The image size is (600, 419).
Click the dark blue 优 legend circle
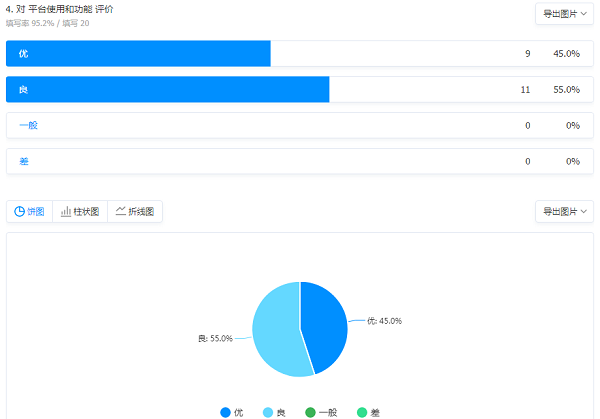pyautogui.click(x=225, y=412)
